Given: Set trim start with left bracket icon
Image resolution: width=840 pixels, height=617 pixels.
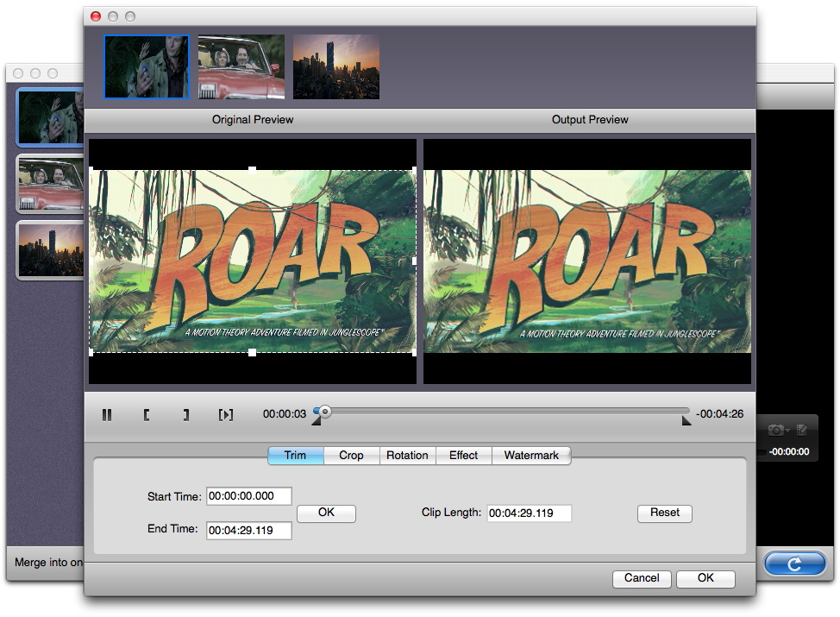Looking at the screenshot, I should (x=147, y=414).
